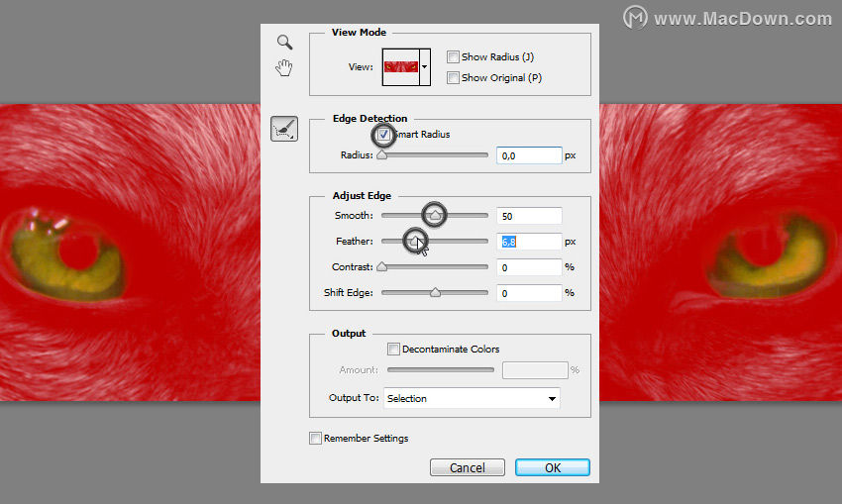Enable the Show Original (P) checkbox
Viewport: 842px width, 504px height.
tap(453, 78)
